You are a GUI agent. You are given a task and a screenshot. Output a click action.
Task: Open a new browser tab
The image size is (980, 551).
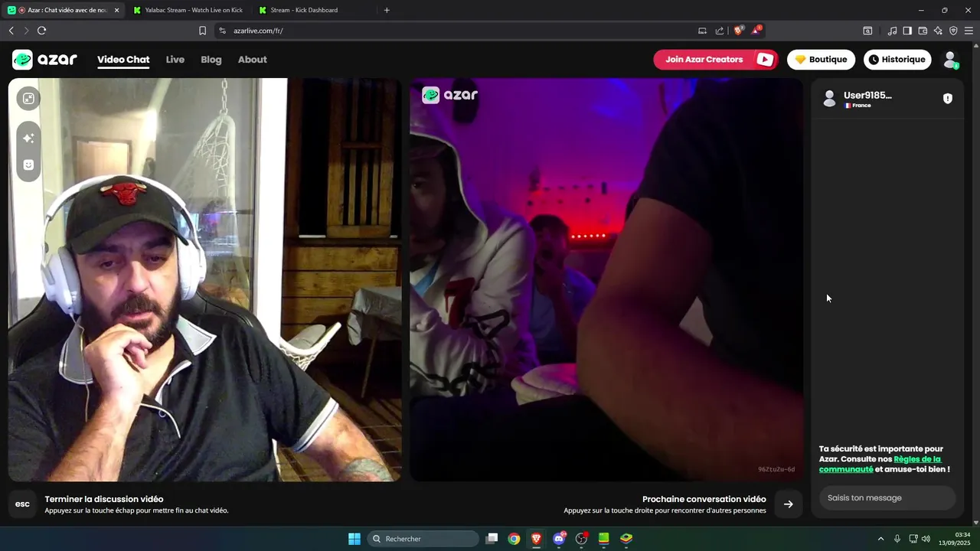pyautogui.click(x=387, y=10)
